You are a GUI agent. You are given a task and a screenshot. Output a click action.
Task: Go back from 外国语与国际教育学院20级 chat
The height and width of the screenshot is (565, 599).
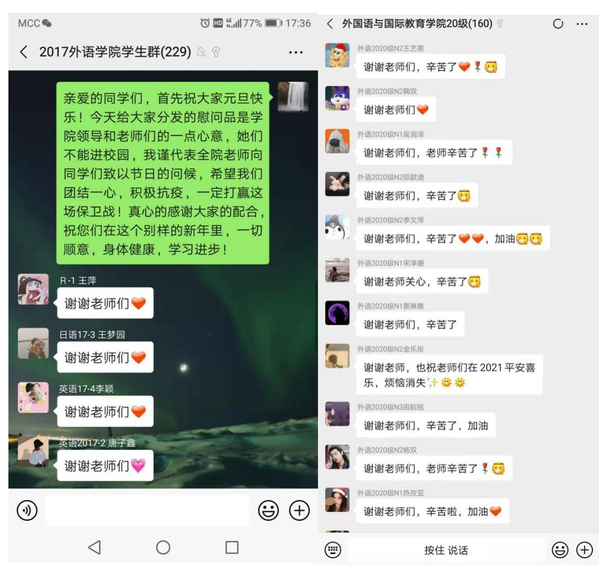(330, 24)
